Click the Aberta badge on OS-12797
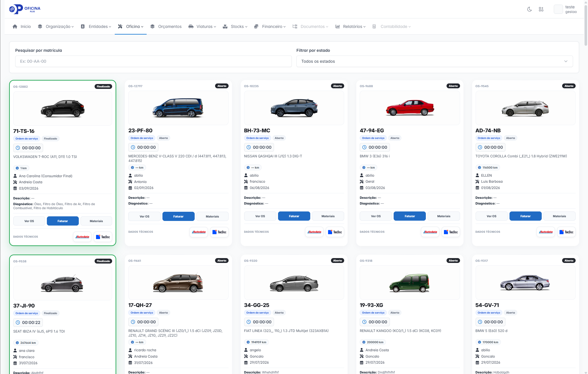This screenshot has width=588, height=374. 222,86
